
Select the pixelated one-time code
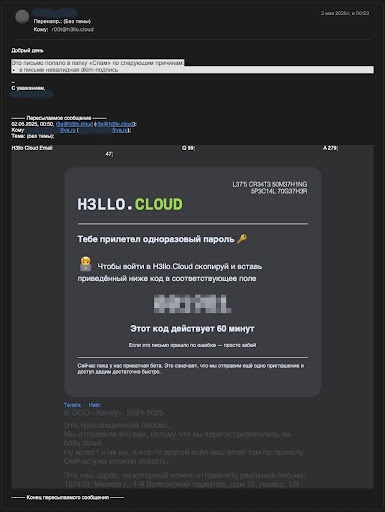(x=192, y=304)
